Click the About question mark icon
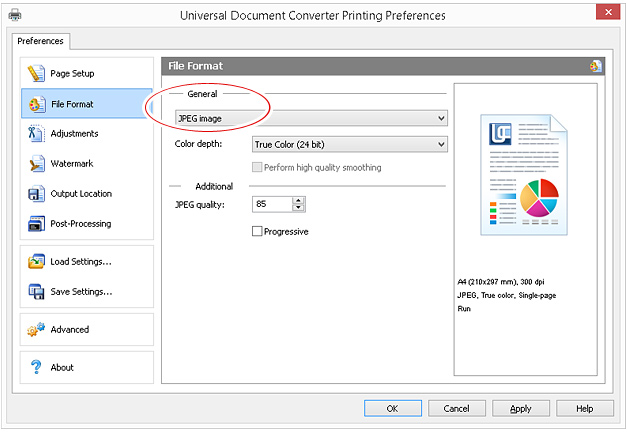Viewport: 627px width, 435px height. (x=36, y=367)
